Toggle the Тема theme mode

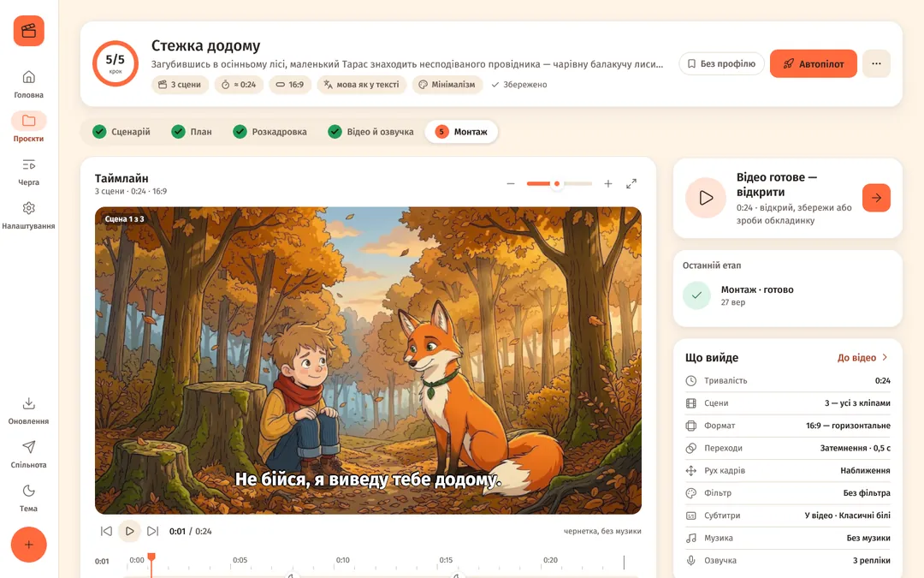[28, 498]
